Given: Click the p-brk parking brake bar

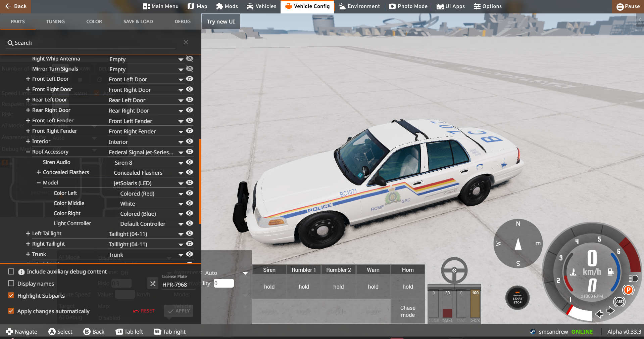Looking at the screenshot, I should click(475, 304).
